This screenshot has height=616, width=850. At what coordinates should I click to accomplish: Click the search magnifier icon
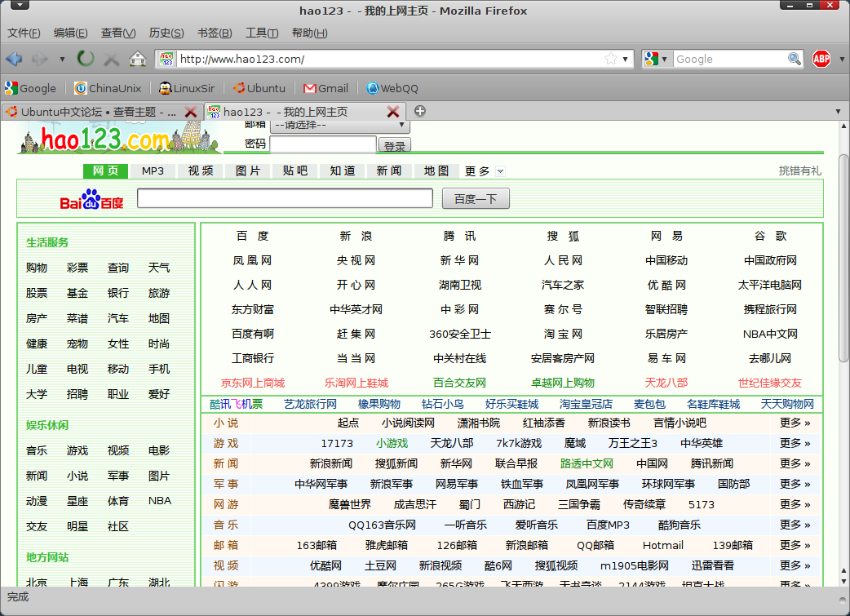(x=795, y=59)
